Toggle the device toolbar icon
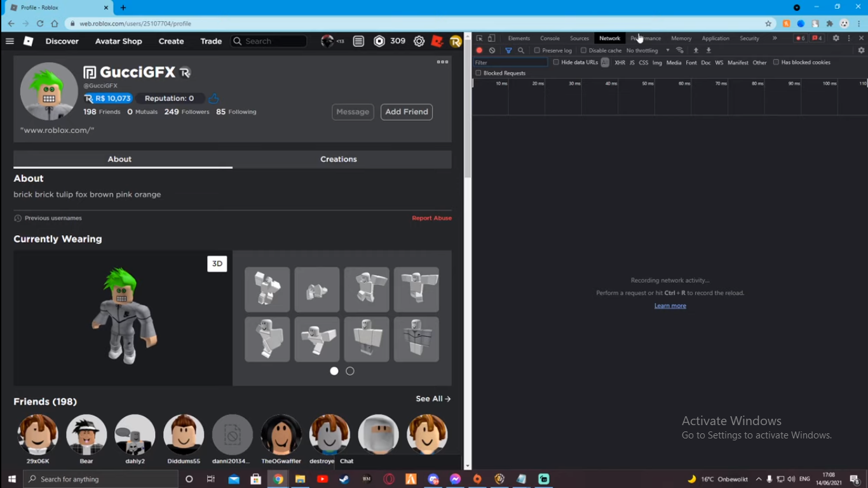Viewport: 868px width, 488px height. tap(491, 38)
